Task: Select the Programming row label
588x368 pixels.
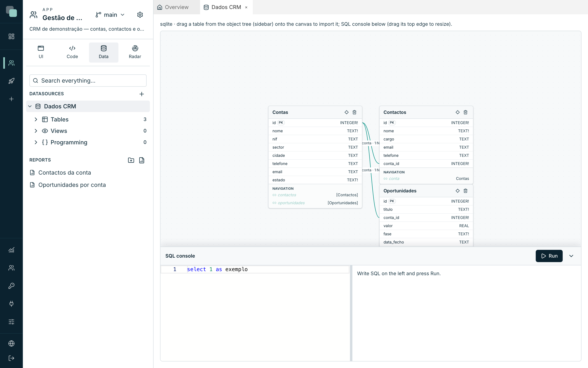Action: (69, 142)
